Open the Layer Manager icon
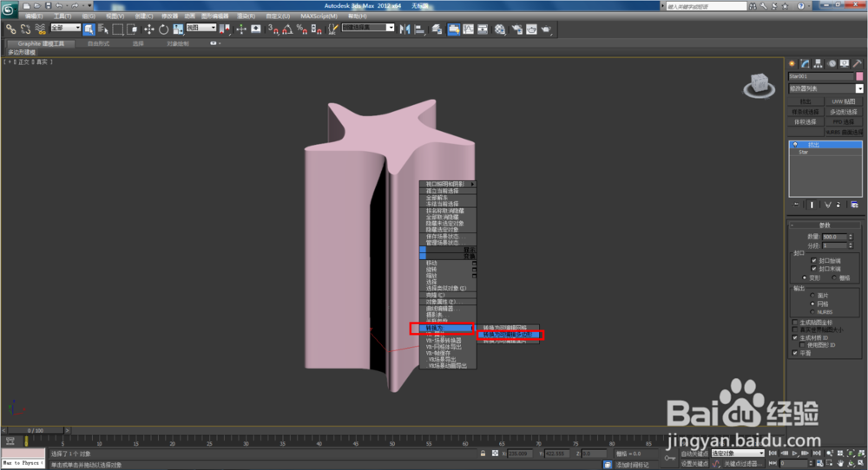The image size is (868, 470). tap(437, 29)
